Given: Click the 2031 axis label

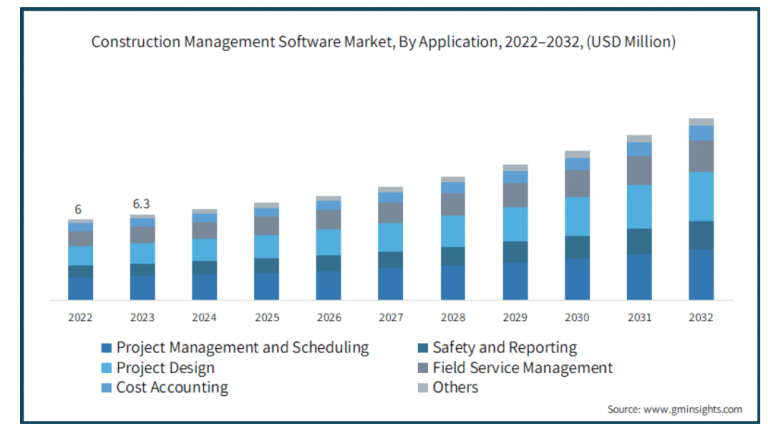Looking at the screenshot, I should [639, 317].
